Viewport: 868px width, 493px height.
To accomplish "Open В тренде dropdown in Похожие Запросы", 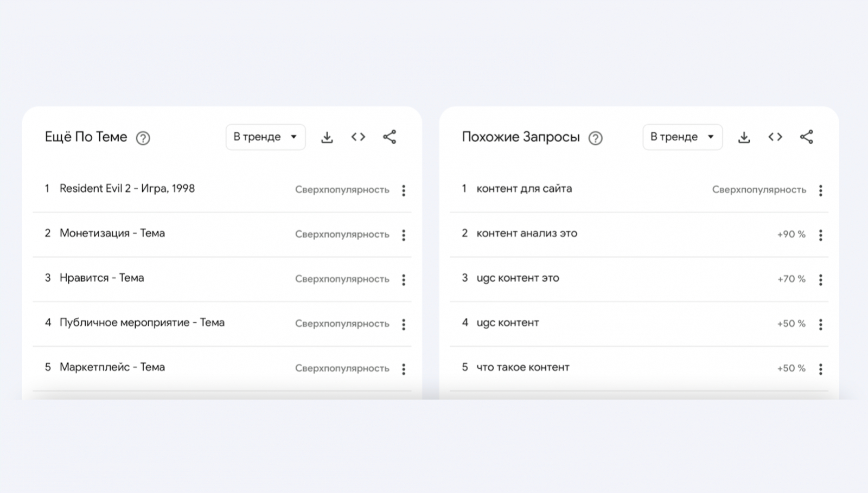I will point(682,137).
